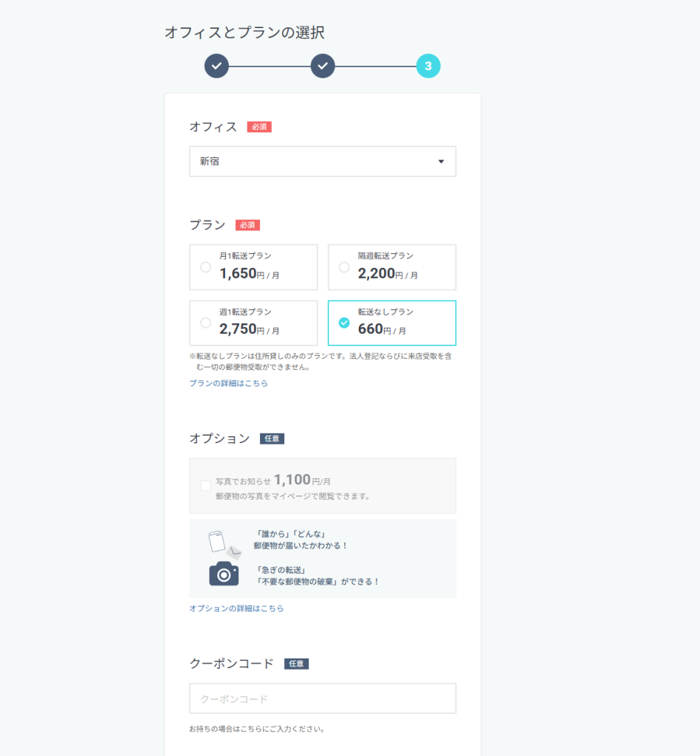Click the 必須 badge next to プラン

pyautogui.click(x=247, y=225)
